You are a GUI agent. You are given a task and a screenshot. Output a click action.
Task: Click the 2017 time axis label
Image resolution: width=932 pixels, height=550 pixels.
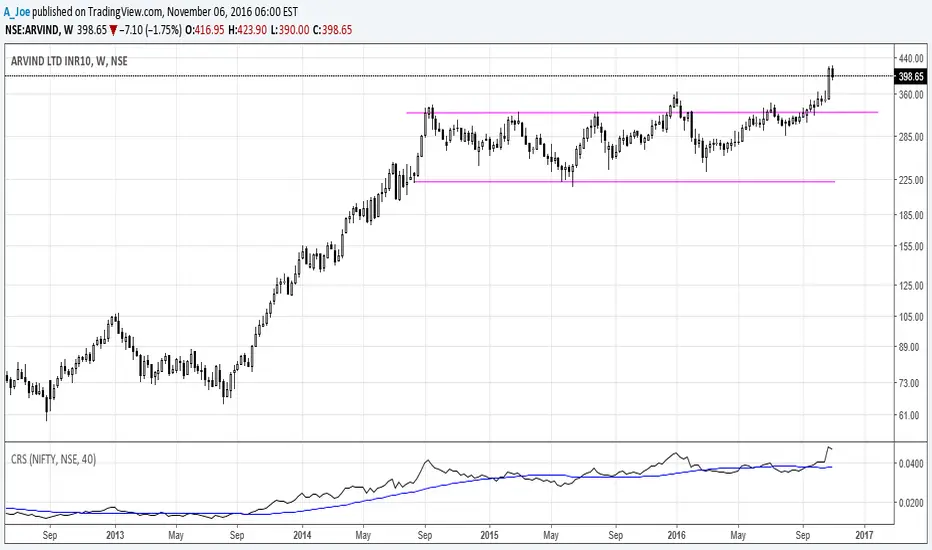pyautogui.click(x=864, y=535)
